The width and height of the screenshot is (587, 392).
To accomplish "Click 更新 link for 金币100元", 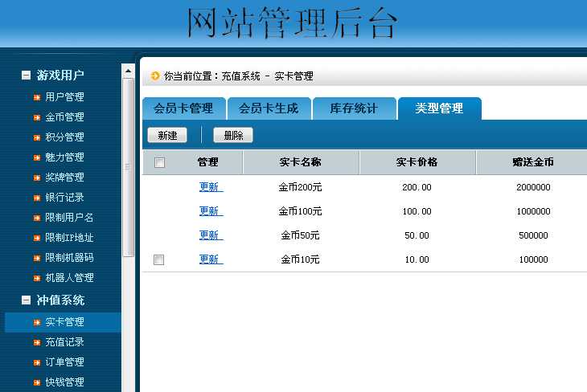I will pyautogui.click(x=211, y=211).
